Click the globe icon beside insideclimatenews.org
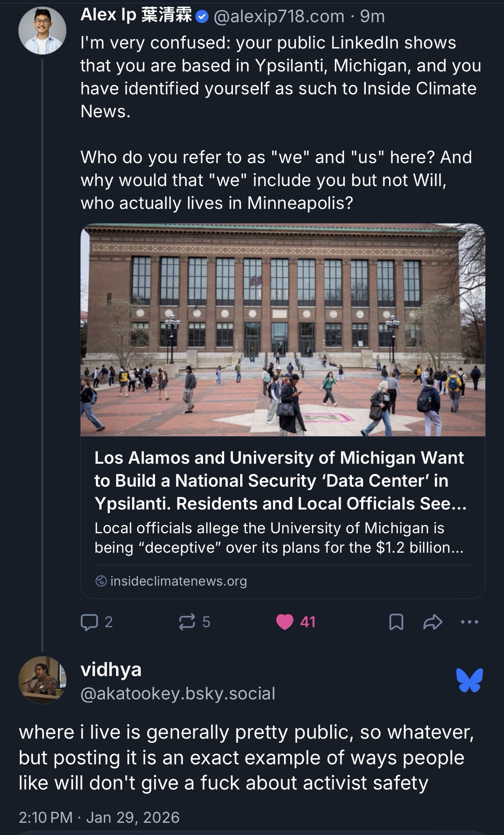The width and height of the screenshot is (504, 835). coord(101,581)
